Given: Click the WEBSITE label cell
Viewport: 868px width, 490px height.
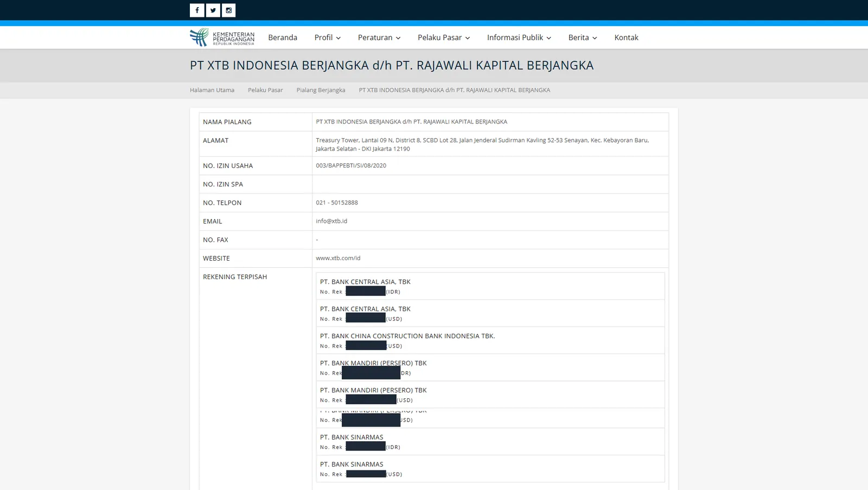Looking at the screenshot, I should [256, 259].
